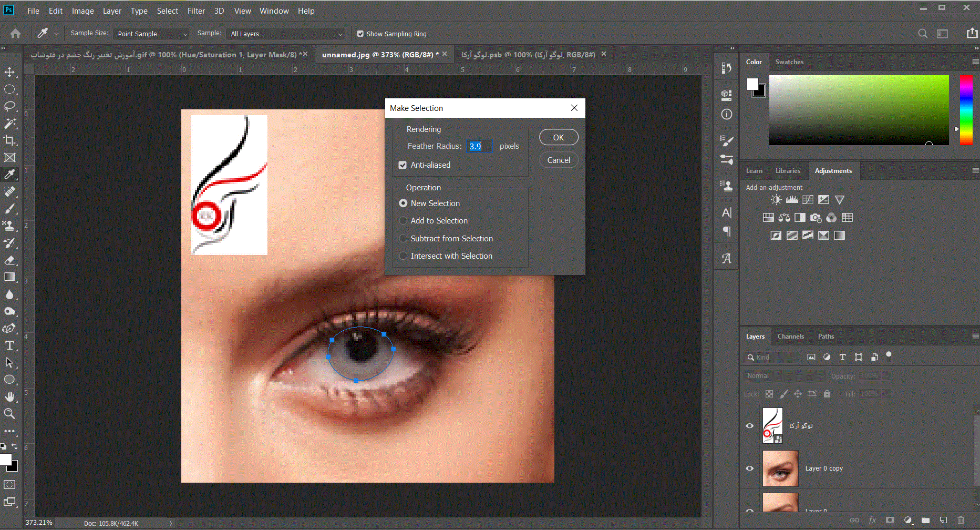Viewport: 980px width, 530px height.
Task: Choose the Add to Selection option
Action: (x=403, y=221)
